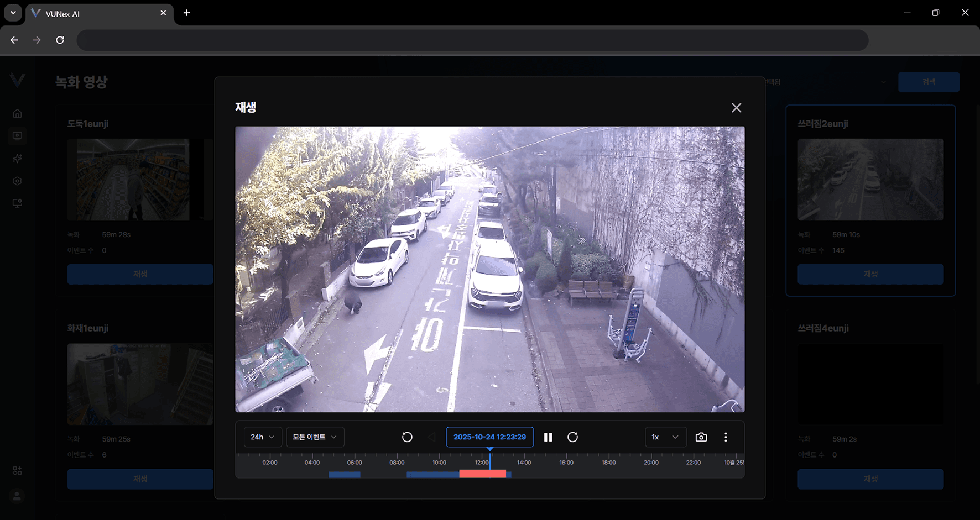Image resolution: width=980 pixels, height=520 pixels.
Task: Open the monitor settings sidebar icon
Action: tap(18, 203)
